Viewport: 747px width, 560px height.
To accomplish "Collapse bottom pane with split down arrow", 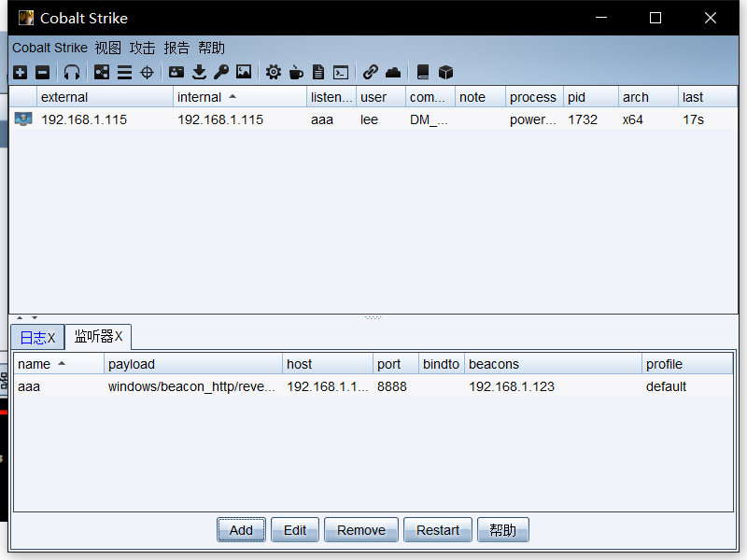I will tap(35, 317).
